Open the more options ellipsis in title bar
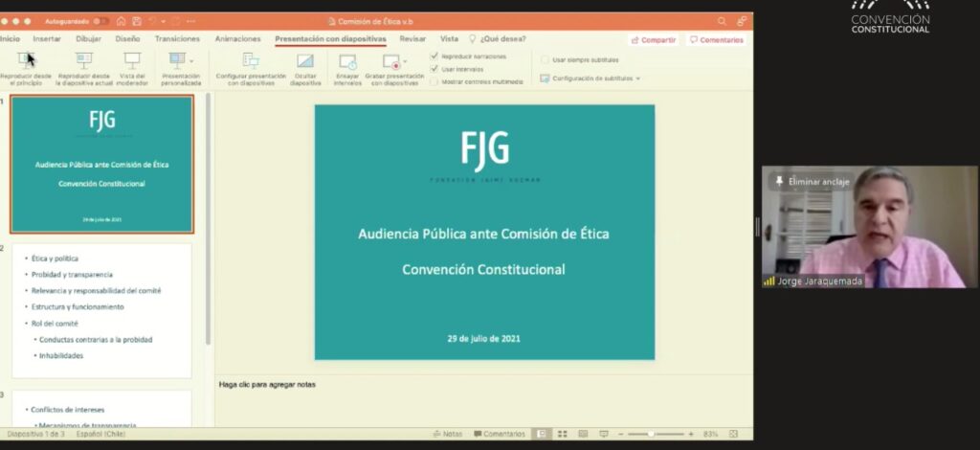Viewport: 980px width, 450px height. coord(190,21)
